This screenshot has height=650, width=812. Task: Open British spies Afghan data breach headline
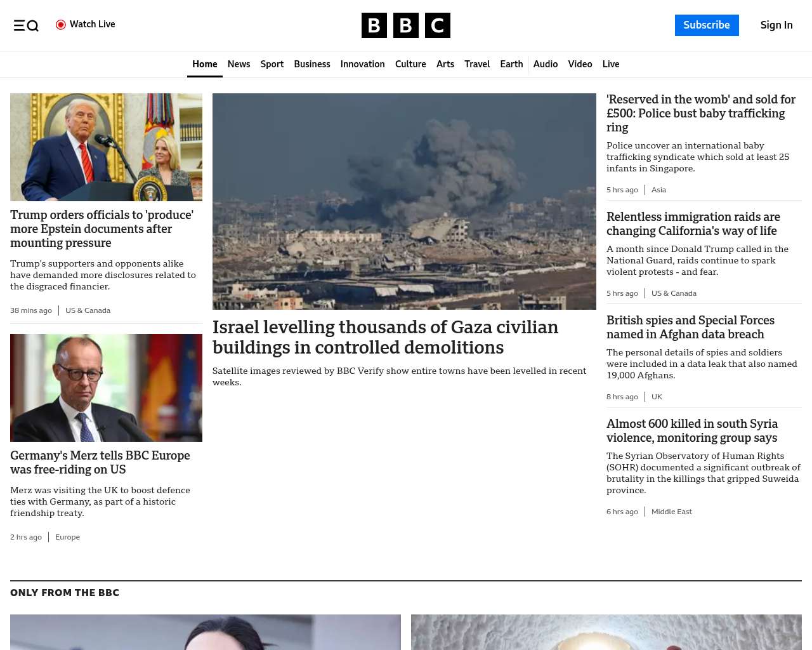(690, 328)
